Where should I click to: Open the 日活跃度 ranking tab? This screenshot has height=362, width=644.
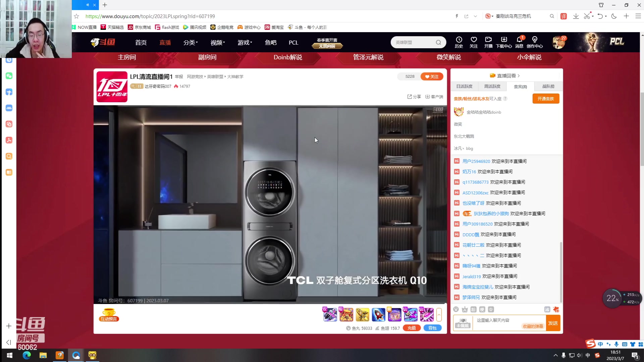tap(464, 86)
